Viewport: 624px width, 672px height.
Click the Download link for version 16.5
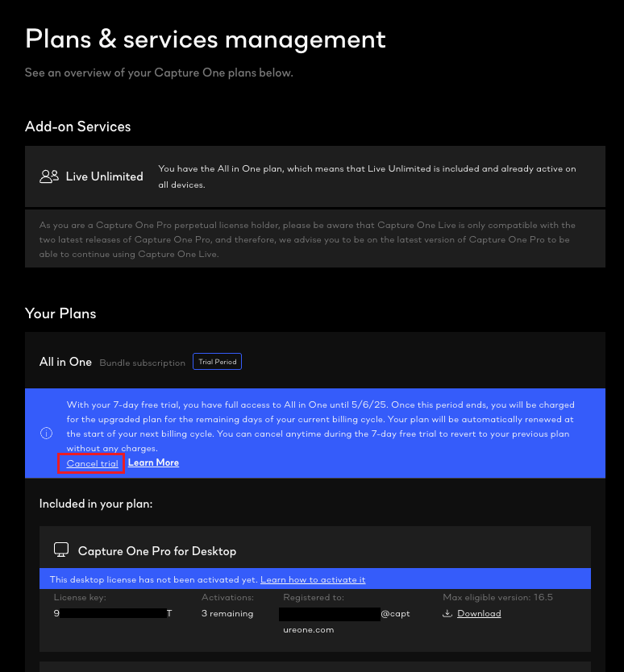479,614
